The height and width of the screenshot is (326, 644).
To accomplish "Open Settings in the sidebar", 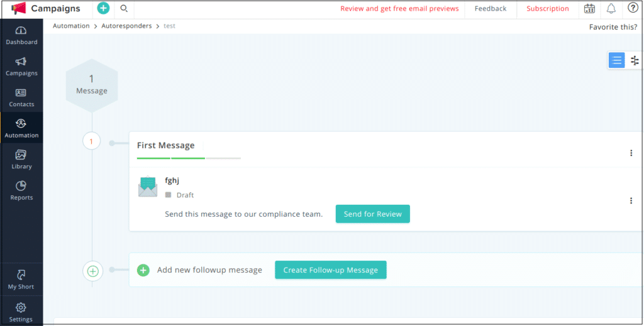I will pyautogui.click(x=21, y=312).
